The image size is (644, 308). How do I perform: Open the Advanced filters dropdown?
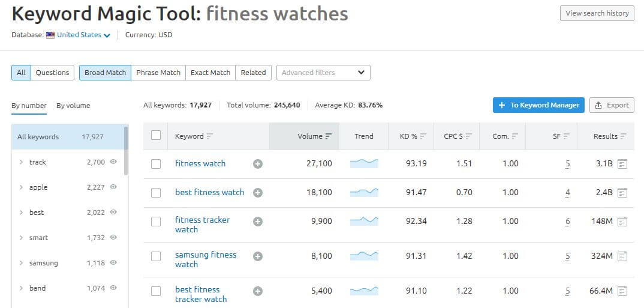coord(323,73)
